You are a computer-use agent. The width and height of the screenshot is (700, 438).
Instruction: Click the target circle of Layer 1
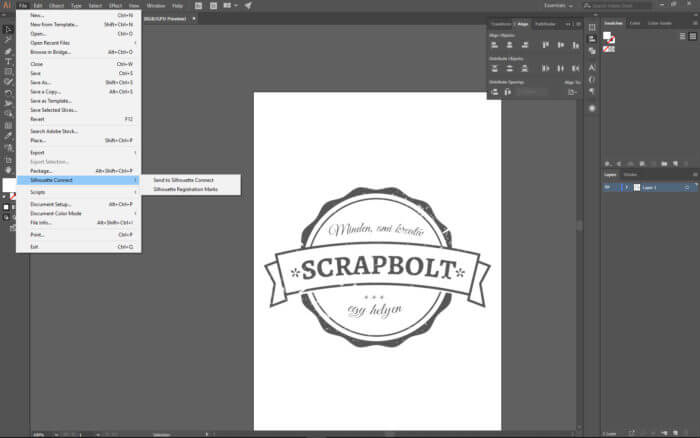pos(687,188)
